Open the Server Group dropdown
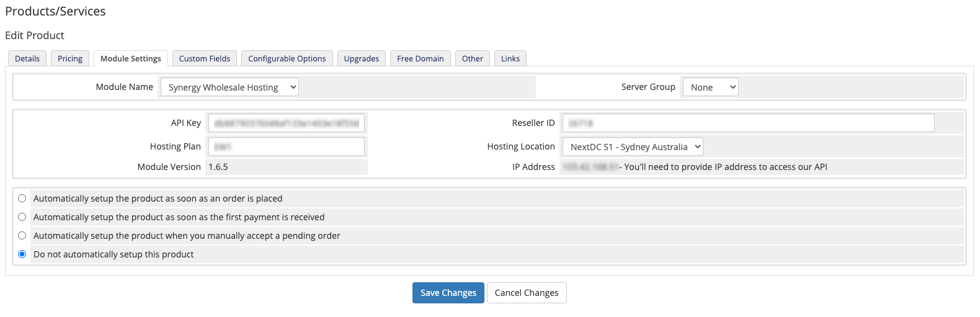Image resolution: width=980 pixels, height=317 pixels. click(x=710, y=87)
